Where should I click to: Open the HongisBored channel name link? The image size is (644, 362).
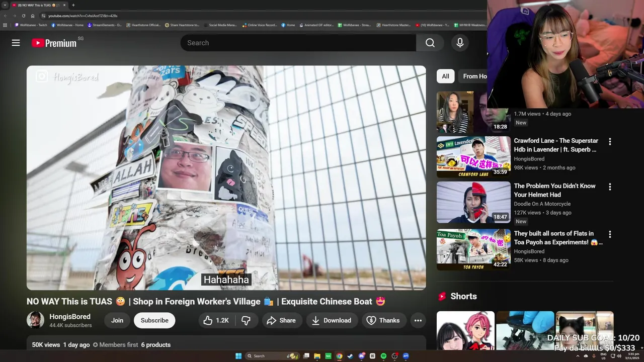coord(70,317)
